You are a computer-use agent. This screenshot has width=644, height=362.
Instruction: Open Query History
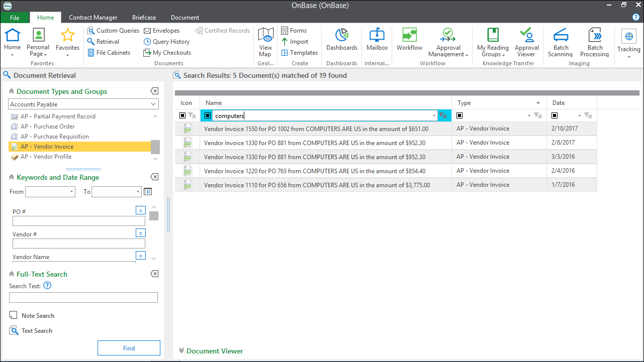pos(166,42)
